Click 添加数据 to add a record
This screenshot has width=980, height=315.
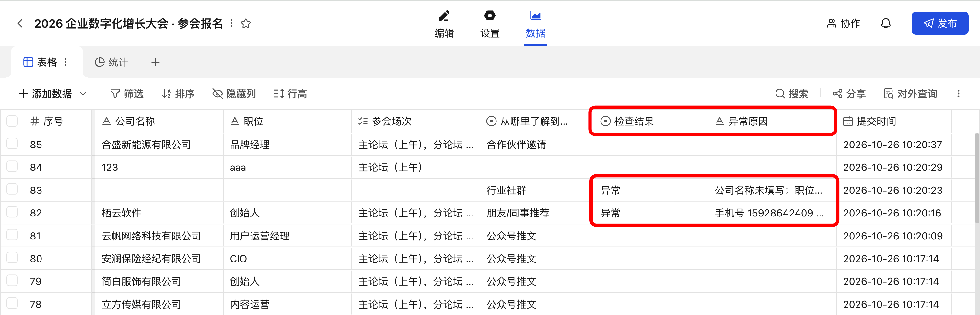pos(46,94)
